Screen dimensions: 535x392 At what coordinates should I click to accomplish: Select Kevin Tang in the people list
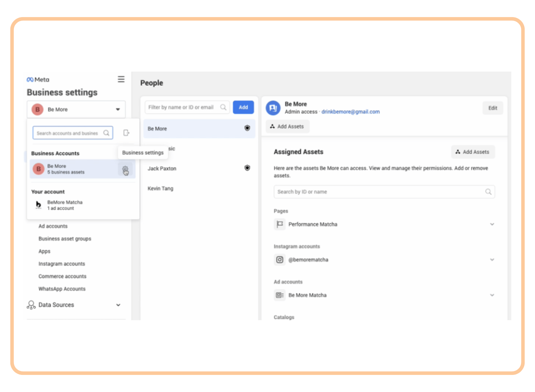point(199,189)
